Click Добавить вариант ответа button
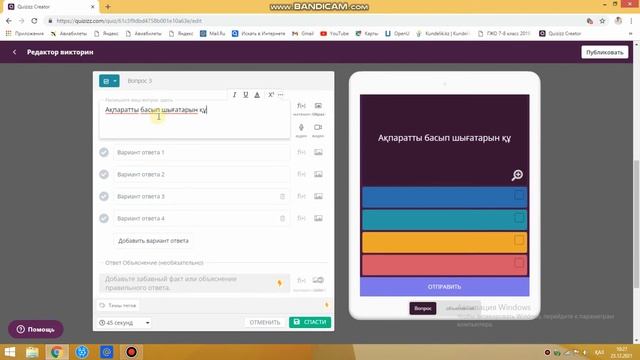Image resolution: width=640 pixels, height=360 pixels. pos(153,241)
